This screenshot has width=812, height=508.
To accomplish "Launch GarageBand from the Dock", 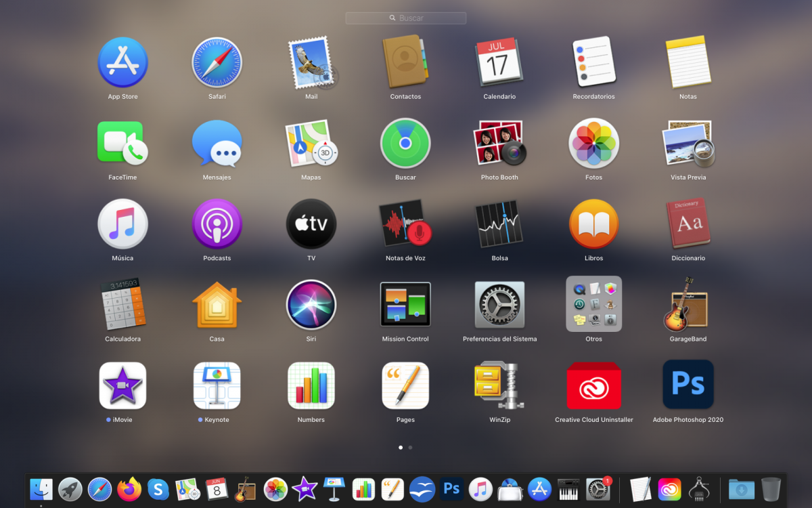I will click(x=246, y=488).
